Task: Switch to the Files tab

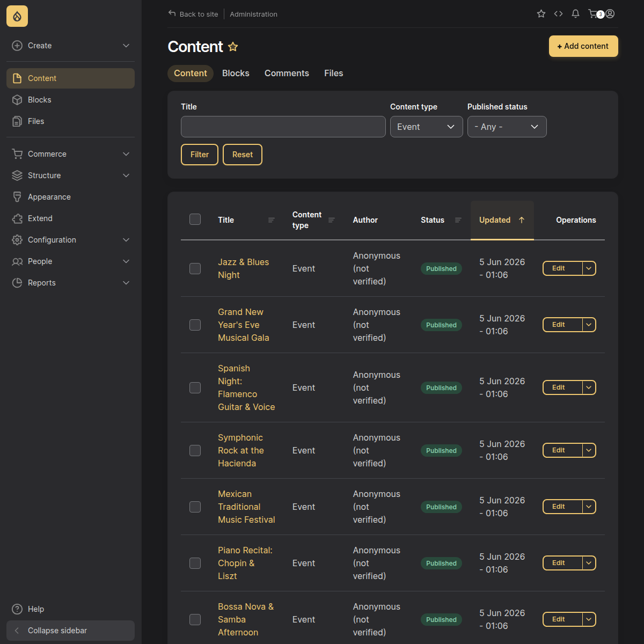Action: point(333,74)
